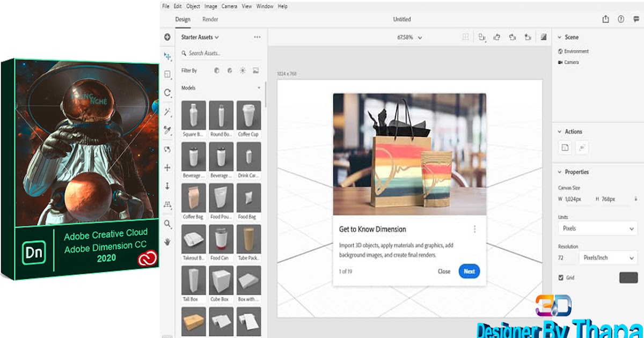
Task: Switch to the Render tab
Action: 210,19
